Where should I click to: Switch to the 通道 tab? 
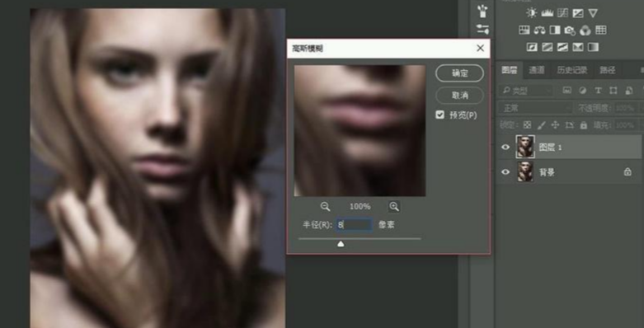(537, 70)
